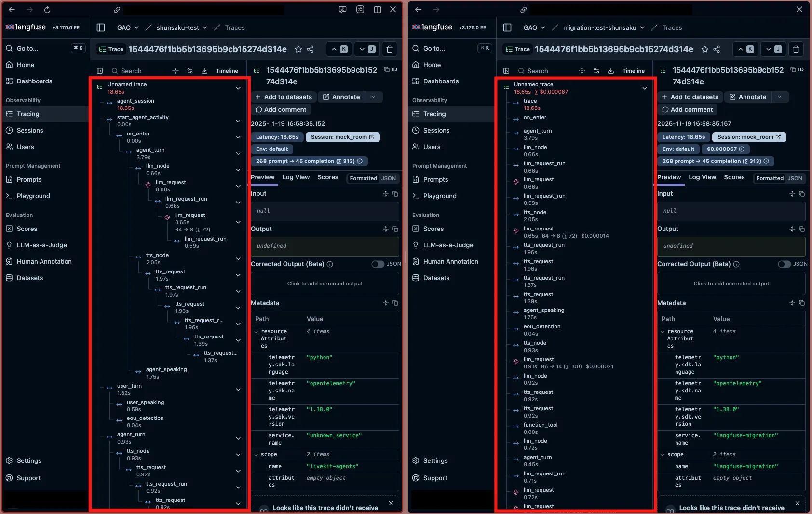Go back in the right window
The image size is (812, 514).
(418, 10)
